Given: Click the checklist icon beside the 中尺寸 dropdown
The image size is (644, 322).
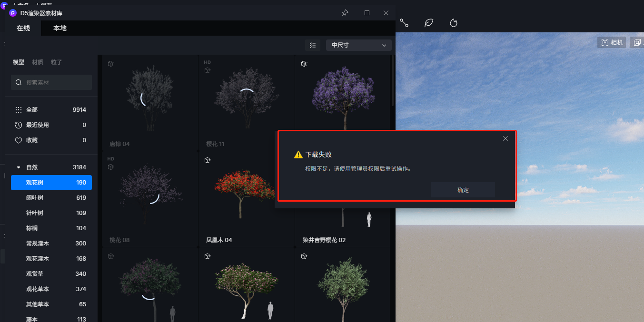Looking at the screenshot, I should pos(313,45).
